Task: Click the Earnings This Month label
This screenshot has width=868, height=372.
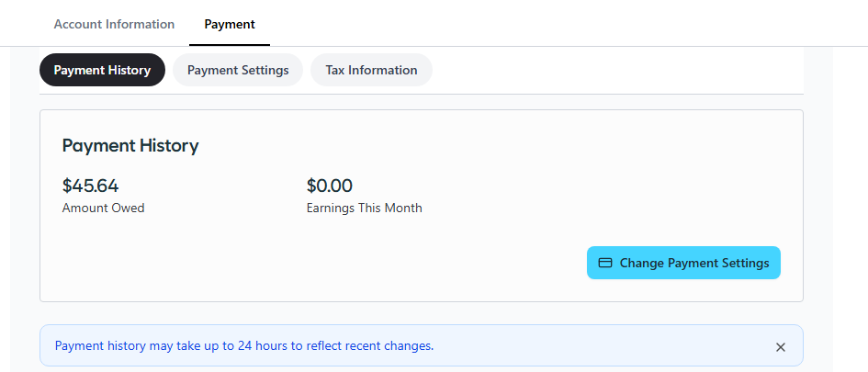Action: click(x=364, y=208)
